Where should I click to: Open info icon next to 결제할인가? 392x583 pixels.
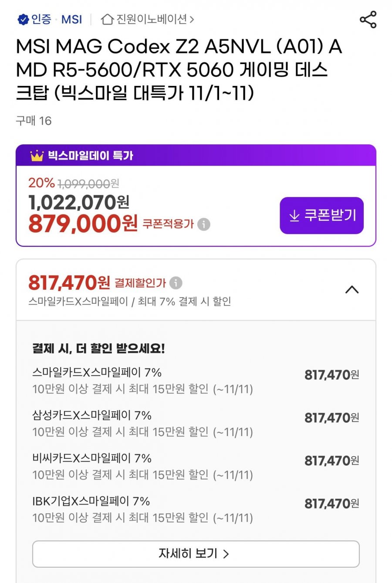(176, 283)
